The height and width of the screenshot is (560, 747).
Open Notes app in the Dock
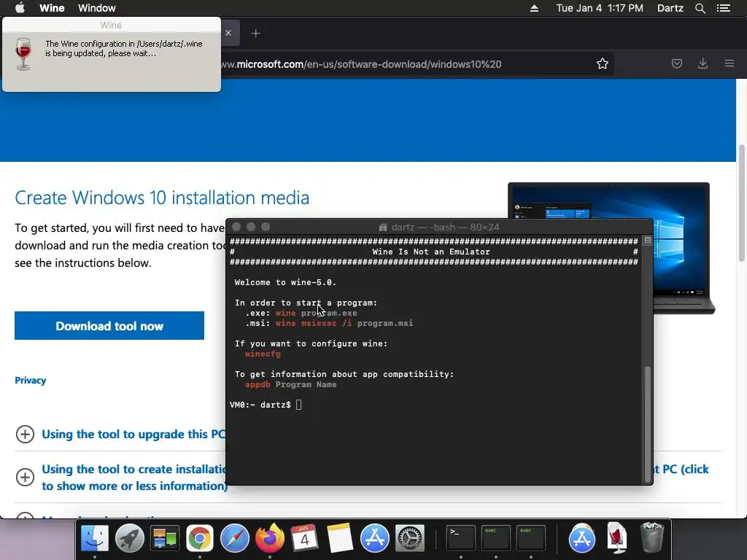pyautogui.click(x=340, y=538)
